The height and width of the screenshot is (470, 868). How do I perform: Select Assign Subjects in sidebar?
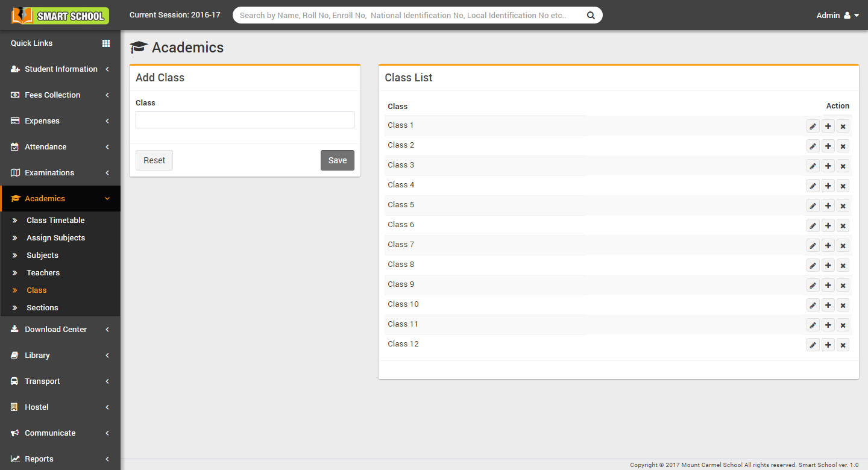[x=55, y=238]
